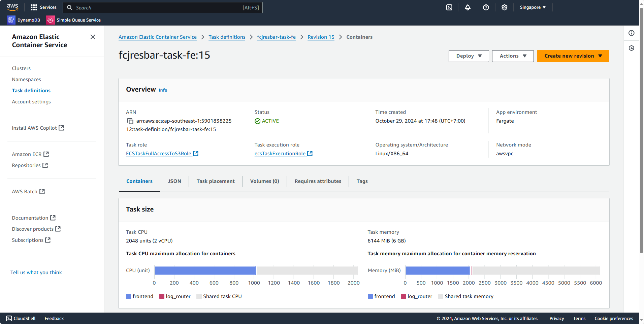Screen dimensions: 644x324
Task: Copy the task definition ARN
Action: coord(130,121)
